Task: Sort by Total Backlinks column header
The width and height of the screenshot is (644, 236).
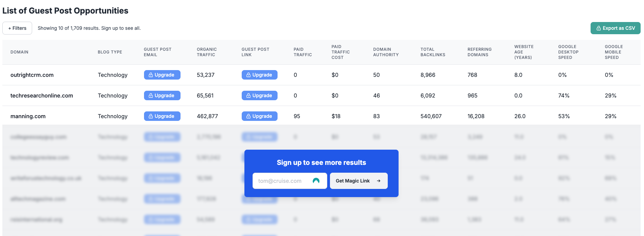Action: tap(433, 52)
